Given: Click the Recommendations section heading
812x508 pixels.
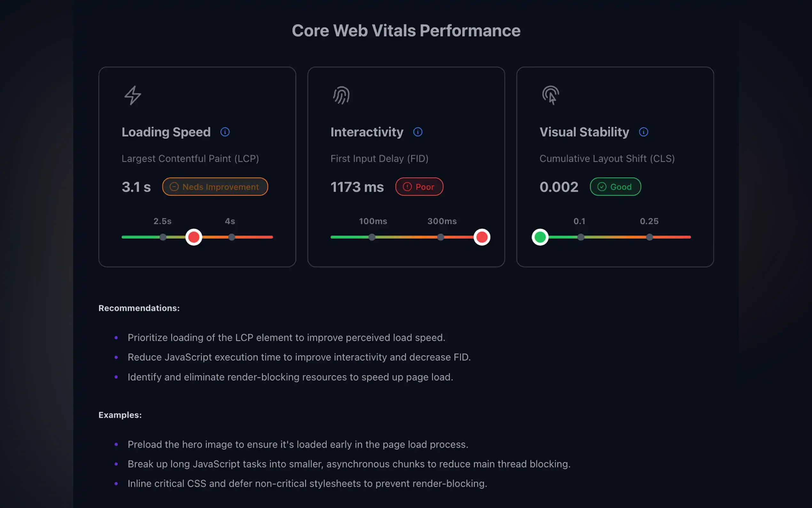Looking at the screenshot, I should coord(139,308).
